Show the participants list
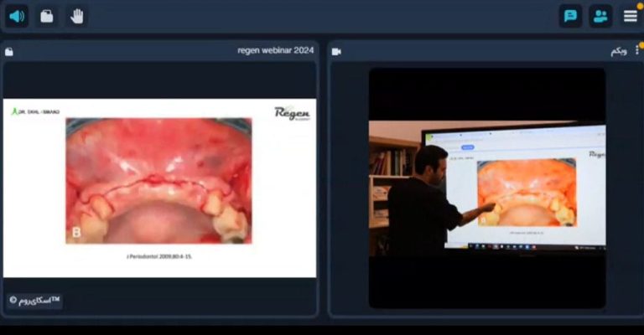 pos(600,16)
